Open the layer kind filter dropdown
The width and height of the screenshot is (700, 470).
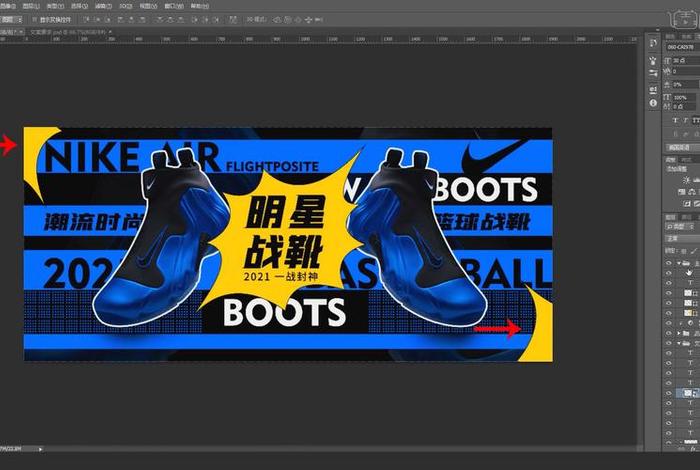(x=678, y=227)
